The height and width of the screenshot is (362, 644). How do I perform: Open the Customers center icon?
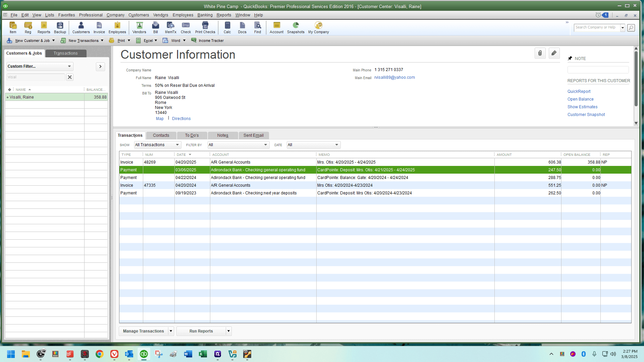(81, 27)
